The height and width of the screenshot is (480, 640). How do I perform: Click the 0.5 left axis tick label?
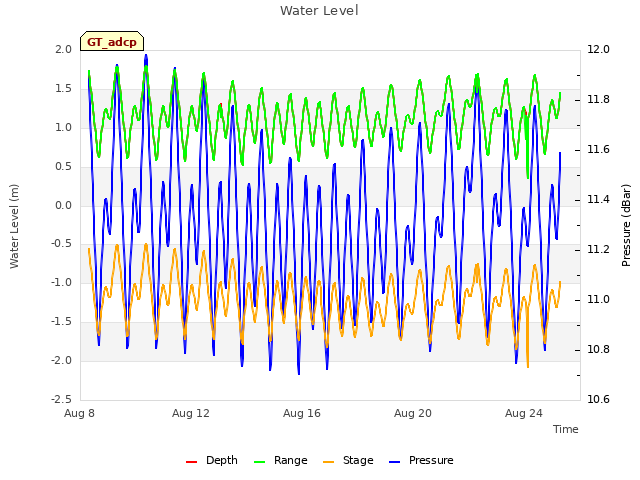pos(63,167)
